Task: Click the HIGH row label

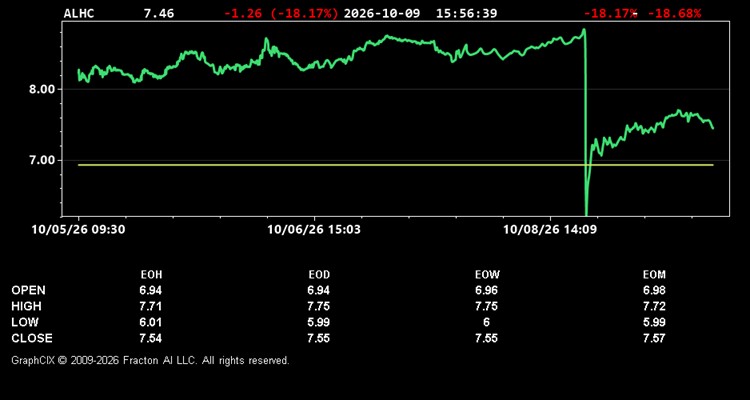Action: click(26, 306)
